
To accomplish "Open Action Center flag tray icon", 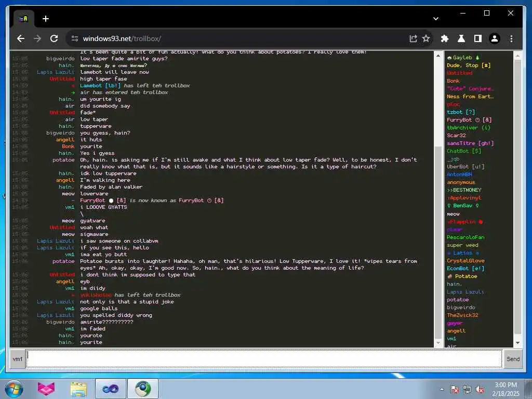I will [455, 390].
